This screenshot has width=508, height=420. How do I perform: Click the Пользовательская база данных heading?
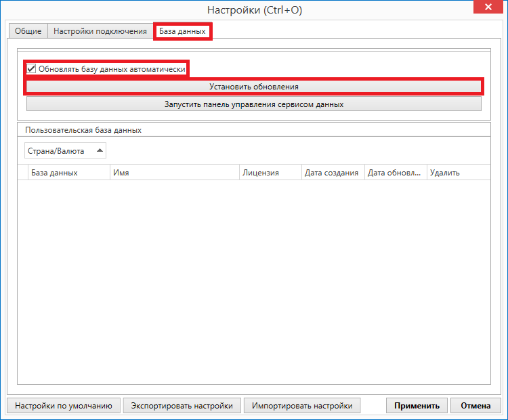[83, 130]
